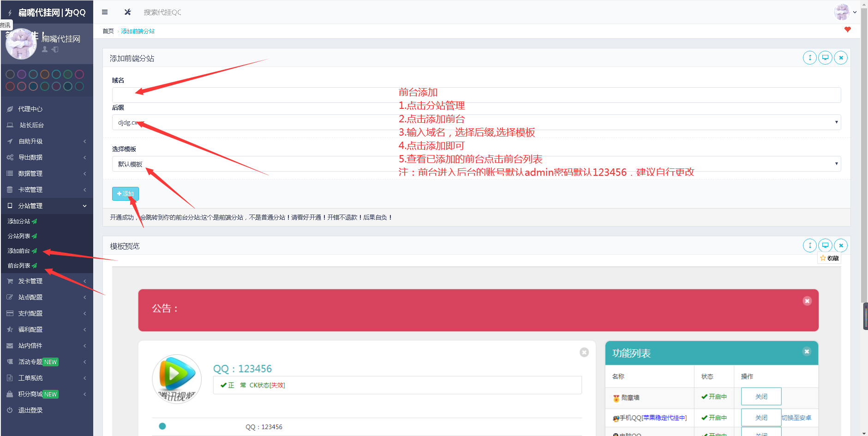Viewport: 868px width, 436px height.
Task: Open 前台列表 submenu item
Action: (x=22, y=266)
